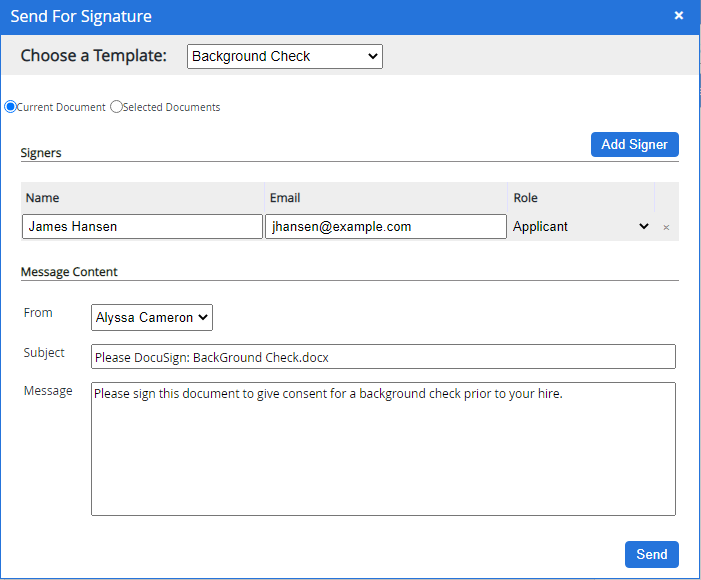Click the jhansen@example.com email field
Image resolution: width=701 pixels, height=580 pixels.
click(x=385, y=227)
